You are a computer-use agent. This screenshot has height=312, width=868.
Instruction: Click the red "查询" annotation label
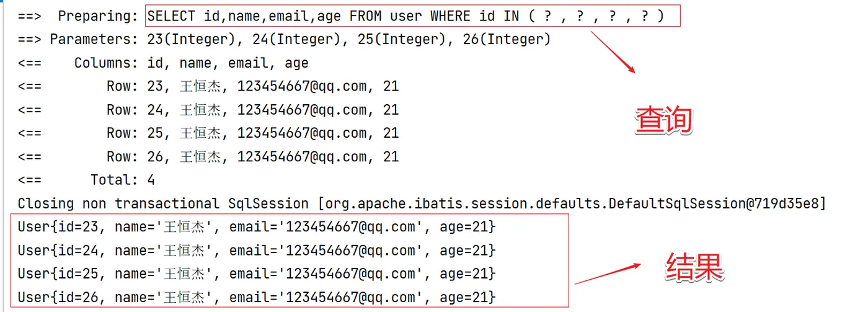click(x=663, y=121)
